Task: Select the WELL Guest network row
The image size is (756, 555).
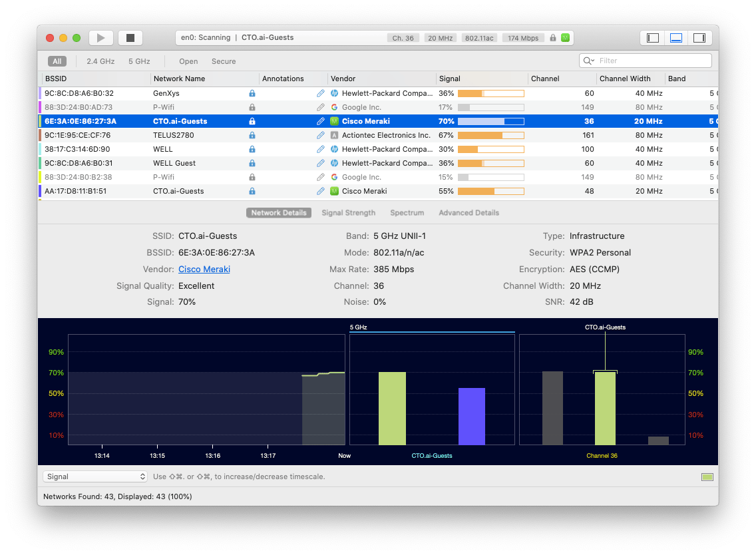Action: [378, 163]
